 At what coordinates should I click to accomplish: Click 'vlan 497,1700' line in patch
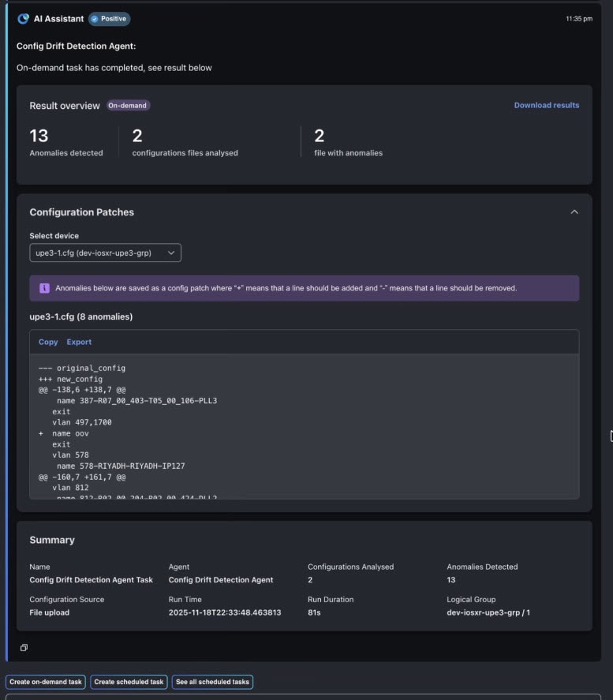point(81,422)
